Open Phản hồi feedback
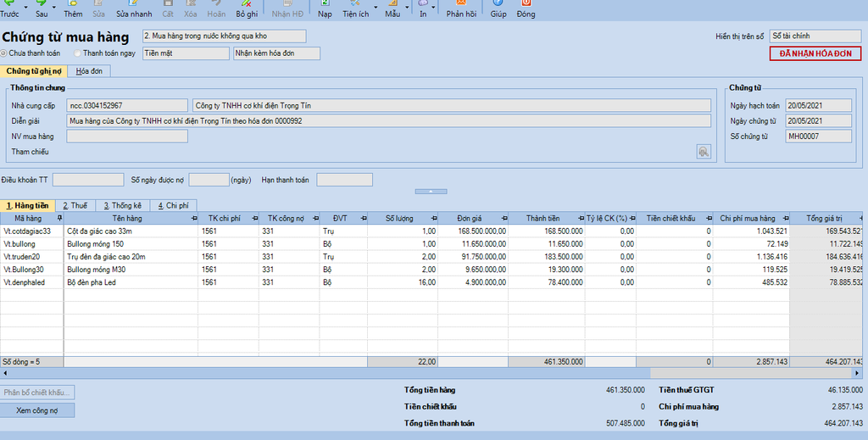Image resolution: width=868 pixels, height=440 pixels. point(461,8)
